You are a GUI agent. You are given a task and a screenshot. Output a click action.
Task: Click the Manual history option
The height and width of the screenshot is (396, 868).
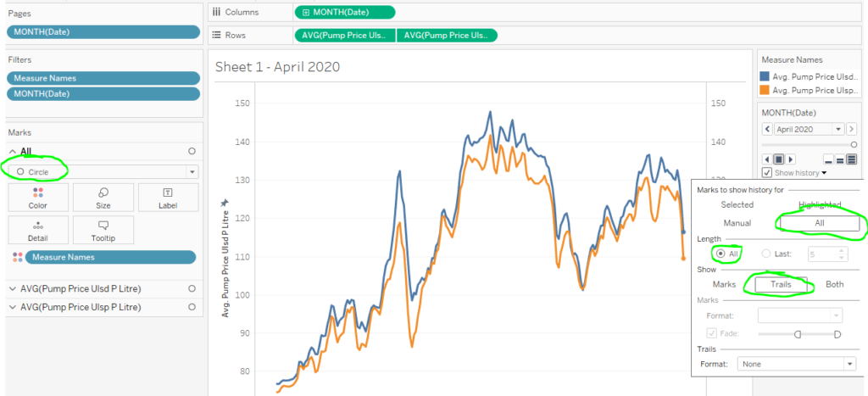(x=737, y=223)
